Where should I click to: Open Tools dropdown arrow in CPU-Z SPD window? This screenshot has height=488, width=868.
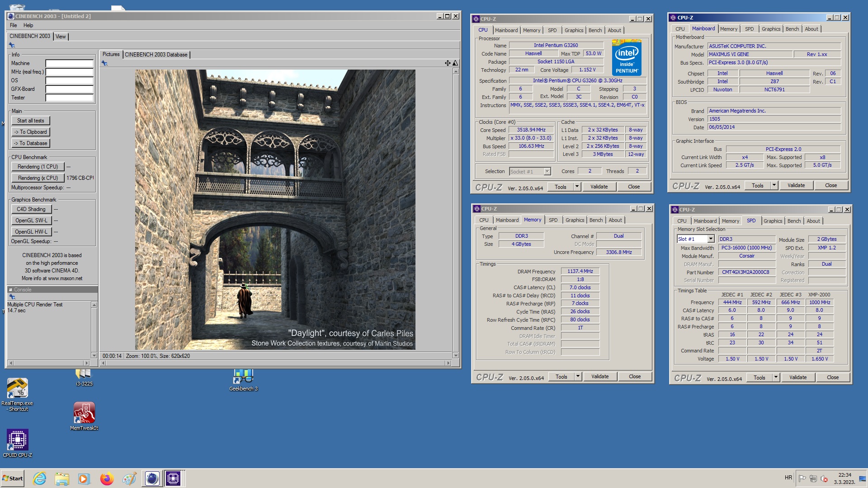tap(776, 377)
